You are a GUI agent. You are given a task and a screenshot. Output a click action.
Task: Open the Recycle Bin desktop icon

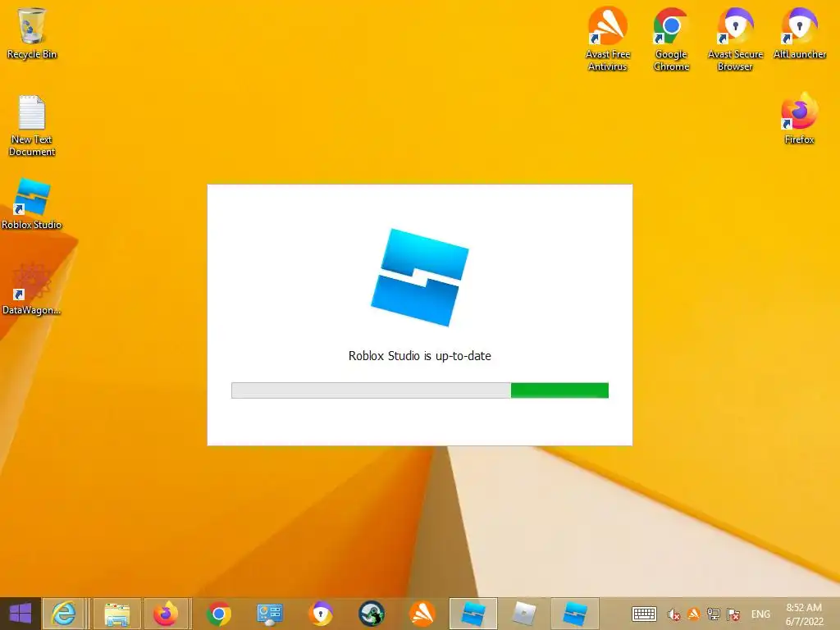point(32,33)
